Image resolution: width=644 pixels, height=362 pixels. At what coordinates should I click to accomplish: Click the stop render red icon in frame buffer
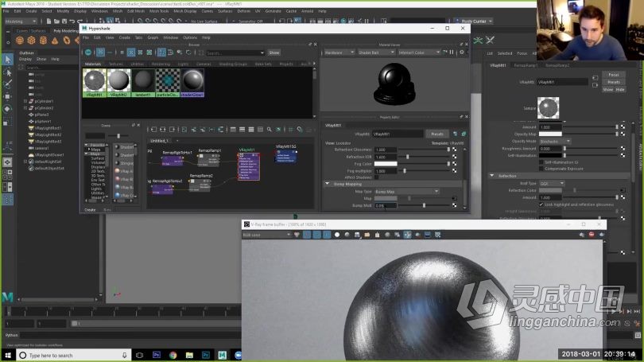click(592, 235)
